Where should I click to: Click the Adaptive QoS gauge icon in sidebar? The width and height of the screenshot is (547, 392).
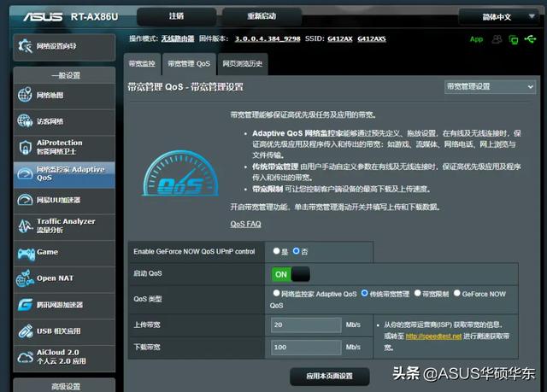(x=25, y=173)
